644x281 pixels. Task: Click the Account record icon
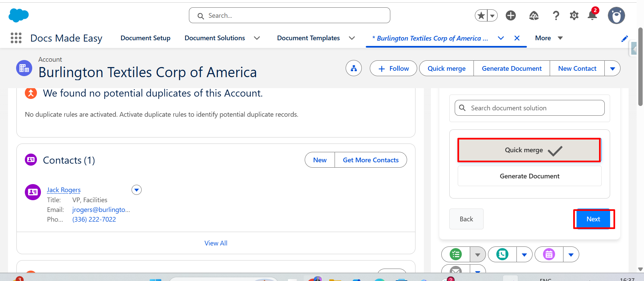tap(24, 68)
